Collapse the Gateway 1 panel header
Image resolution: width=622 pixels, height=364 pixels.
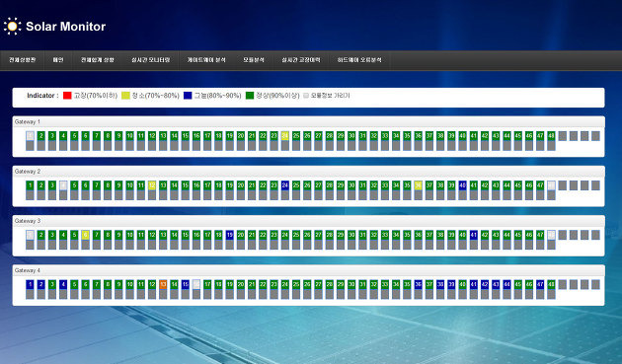click(x=309, y=121)
